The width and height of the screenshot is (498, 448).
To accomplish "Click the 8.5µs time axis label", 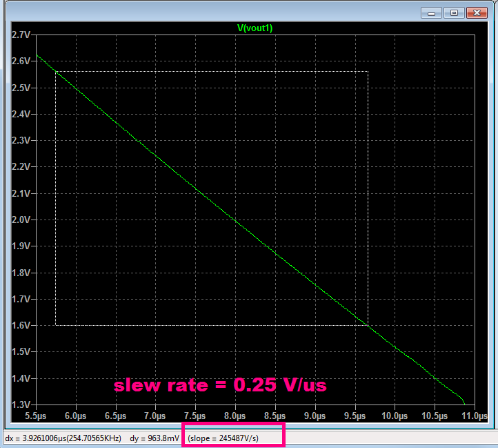I will (x=275, y=416).
